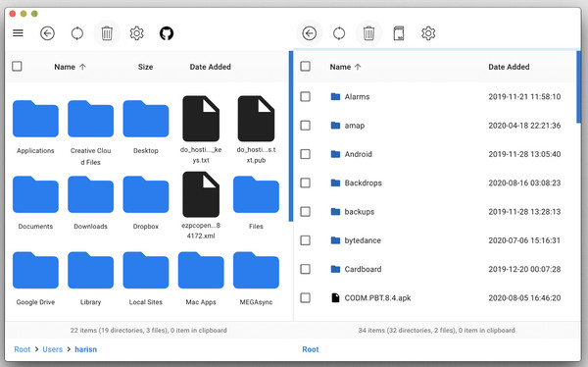
Task: Click the Users breadcrumb link
Action: 53,349
